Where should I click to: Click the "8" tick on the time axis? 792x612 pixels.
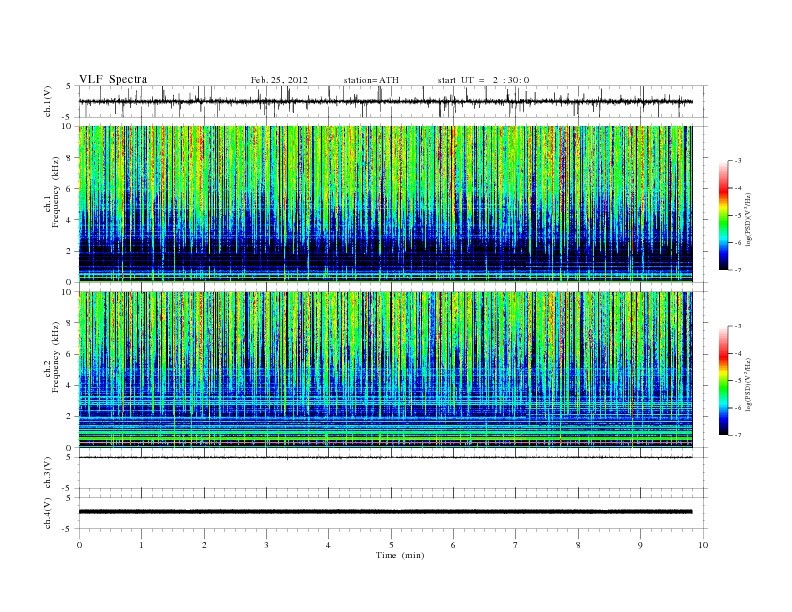click(578, 545)
